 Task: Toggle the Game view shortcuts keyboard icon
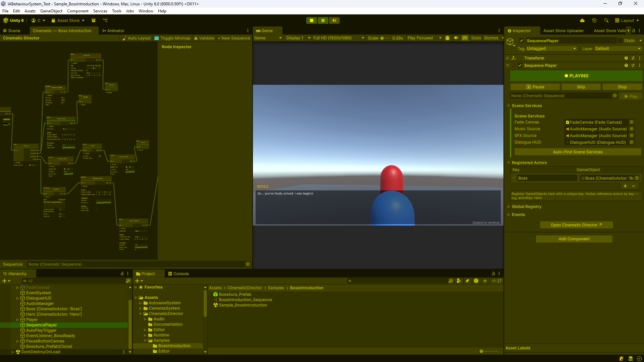465,38
